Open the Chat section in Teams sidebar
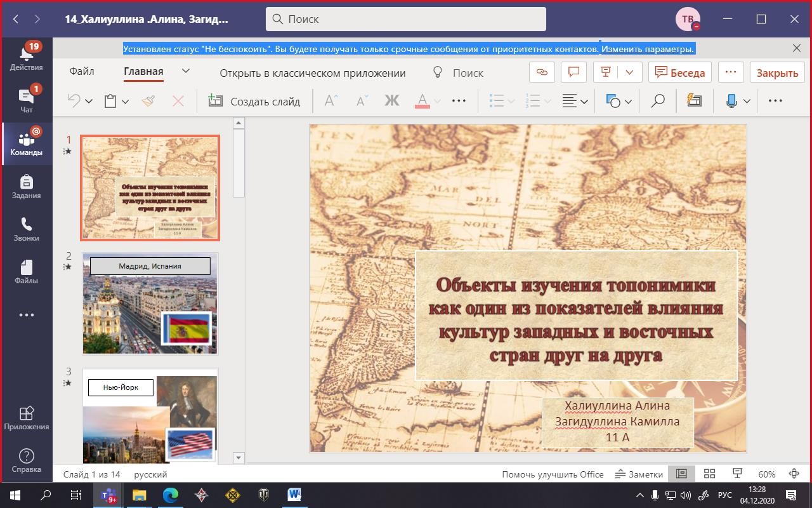Screen dimensions: 812x508 pyautogui.click(x=26, y=100)
